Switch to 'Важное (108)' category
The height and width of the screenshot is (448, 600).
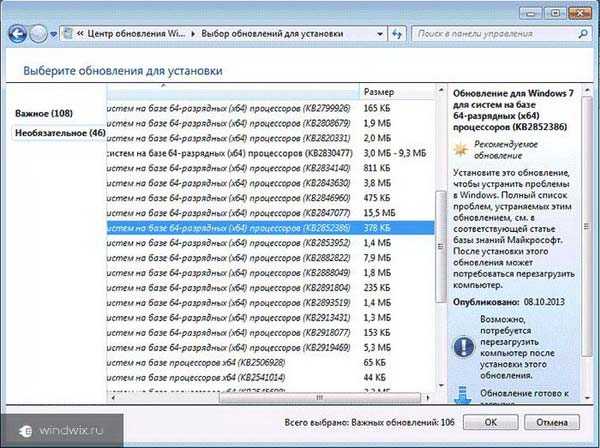coord(44,113)
